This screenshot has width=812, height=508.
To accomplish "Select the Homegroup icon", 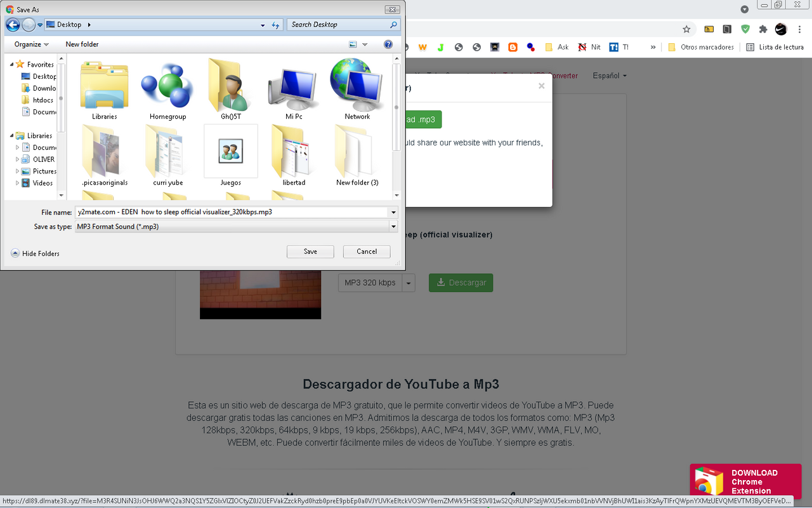I will tap(167, 90).
